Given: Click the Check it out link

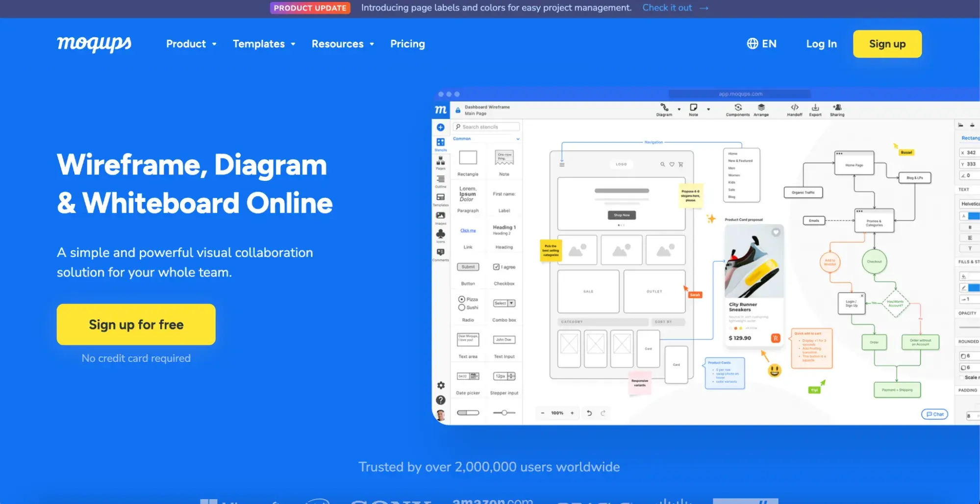Looking at the screenshot, I should tap(667, 8).
